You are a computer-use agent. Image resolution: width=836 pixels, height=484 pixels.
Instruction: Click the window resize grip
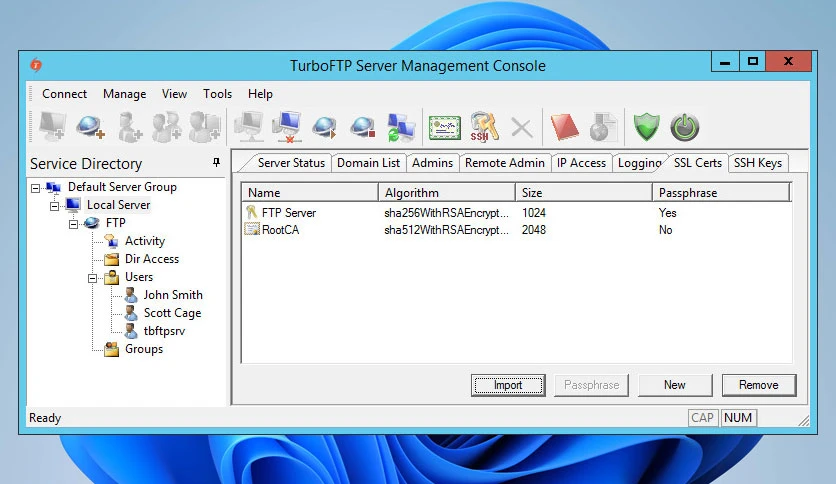click(x=803, y=421)
